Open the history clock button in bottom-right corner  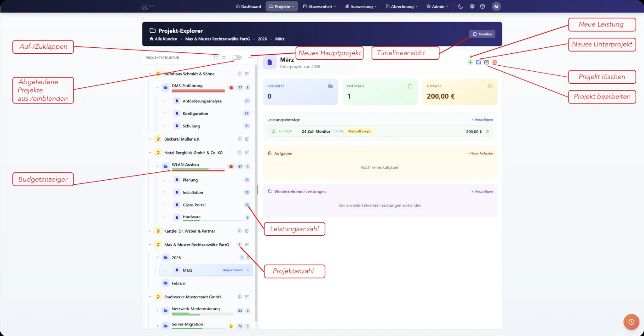click(x=631, y=322)
